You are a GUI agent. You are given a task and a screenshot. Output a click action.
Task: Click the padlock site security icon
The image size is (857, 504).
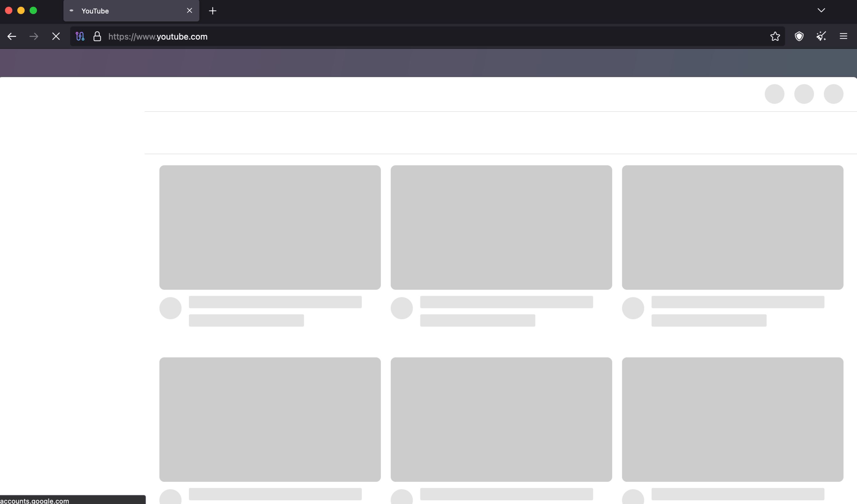pyautogui.click(x=97, y=36)
